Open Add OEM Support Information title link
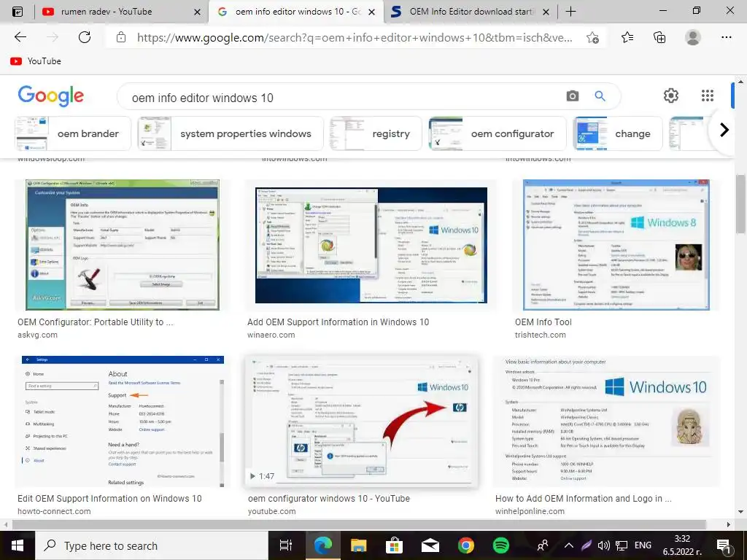747x560 pixels. click(x=338, y=322)
